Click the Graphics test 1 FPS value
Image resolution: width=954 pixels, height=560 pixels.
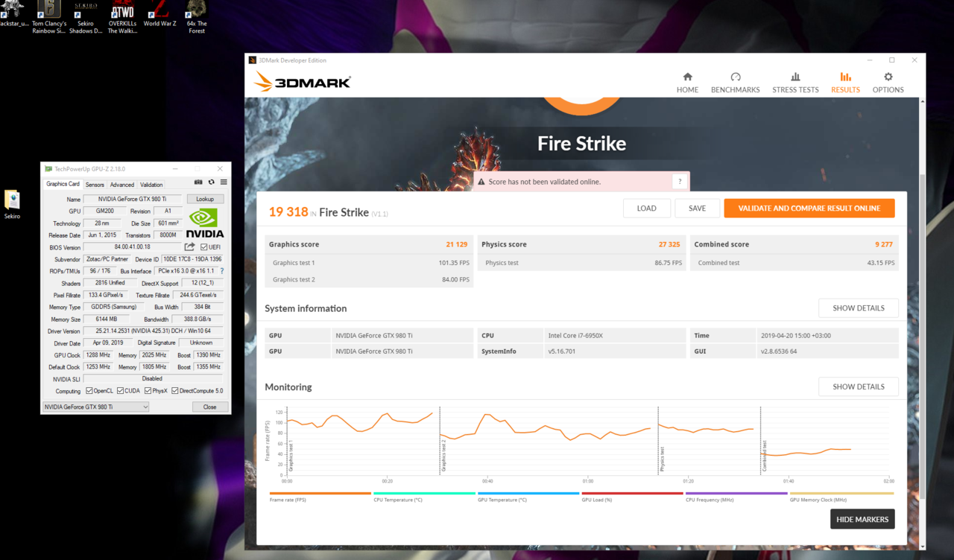coord(454,263)
